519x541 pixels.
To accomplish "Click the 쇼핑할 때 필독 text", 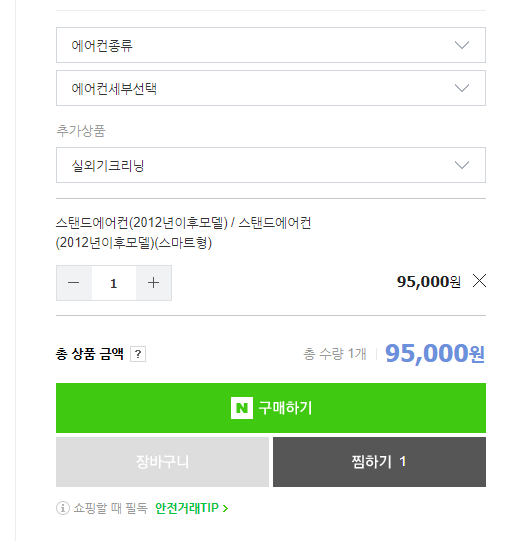I will click(x=111, y=508).
